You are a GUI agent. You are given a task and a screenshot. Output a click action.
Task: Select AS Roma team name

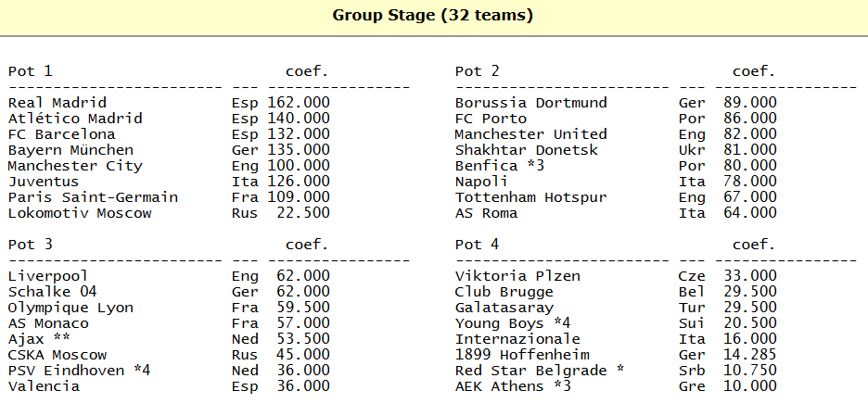click(x=487, y=213)
